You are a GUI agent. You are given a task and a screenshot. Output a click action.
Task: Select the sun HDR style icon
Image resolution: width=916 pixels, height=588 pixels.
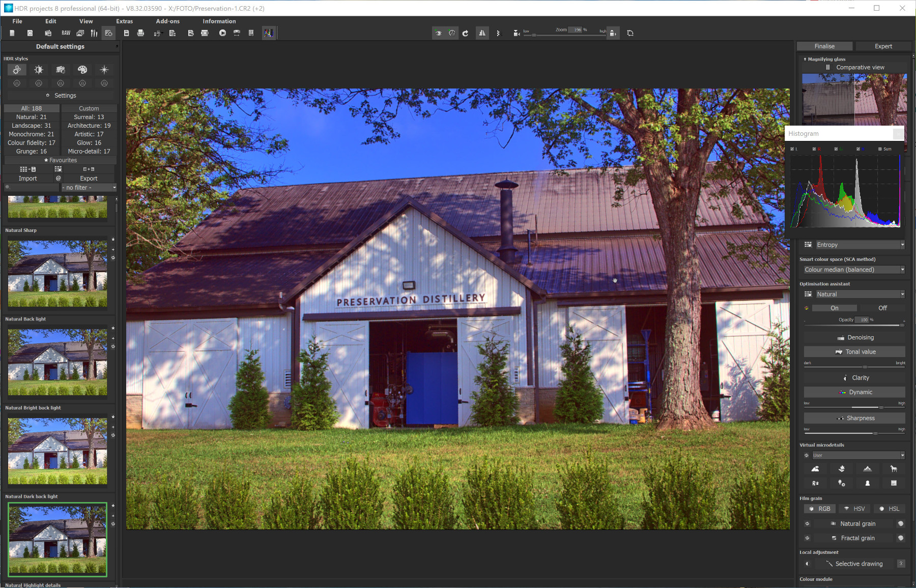click(39, 70)
